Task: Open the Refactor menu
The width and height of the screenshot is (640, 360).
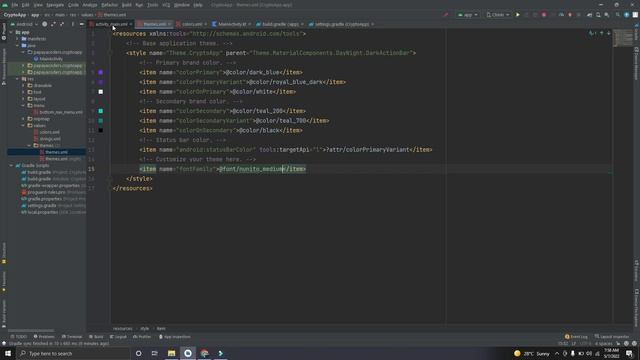Action: click(x=109, y=5)
